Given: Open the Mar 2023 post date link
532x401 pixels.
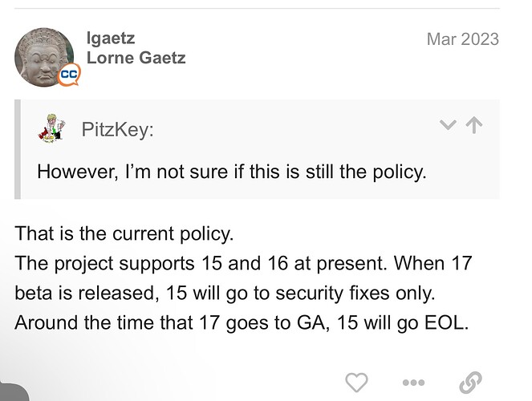Looking at the screenshot, I should pyautogui.click(x=463, y=39).
